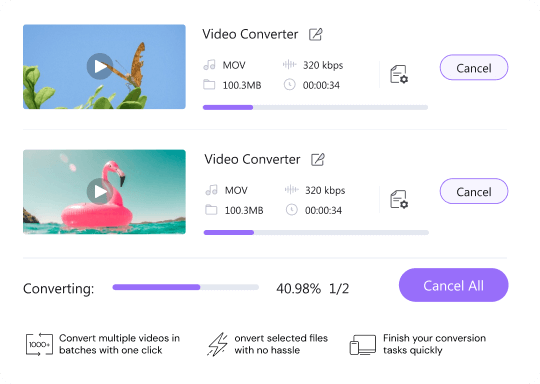The height and width of the screenshot is (384, 540).
Task: Click the clock icon beside 00:00:34 in the second item
Action: (292, 210)
